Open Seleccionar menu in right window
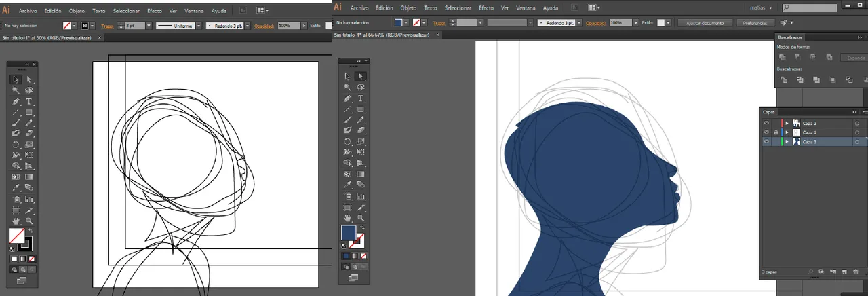 [458, 7]
